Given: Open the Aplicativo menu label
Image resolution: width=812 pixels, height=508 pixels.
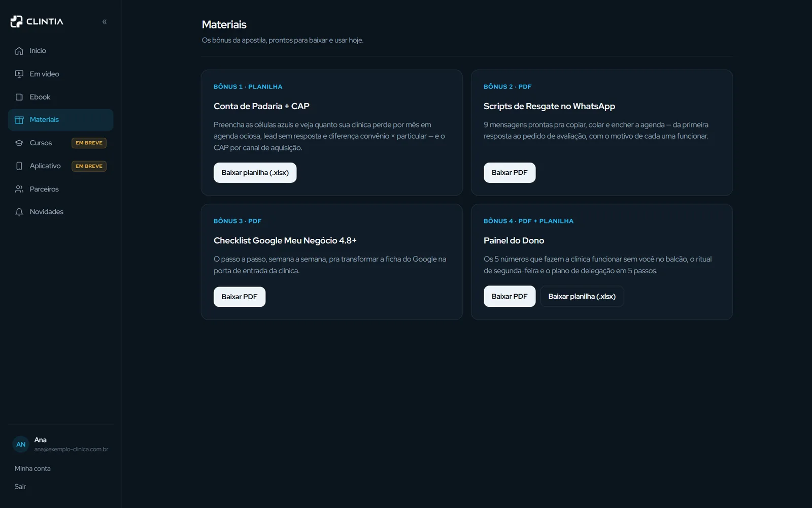Looking at the screenshot, I should click(45, 166).
